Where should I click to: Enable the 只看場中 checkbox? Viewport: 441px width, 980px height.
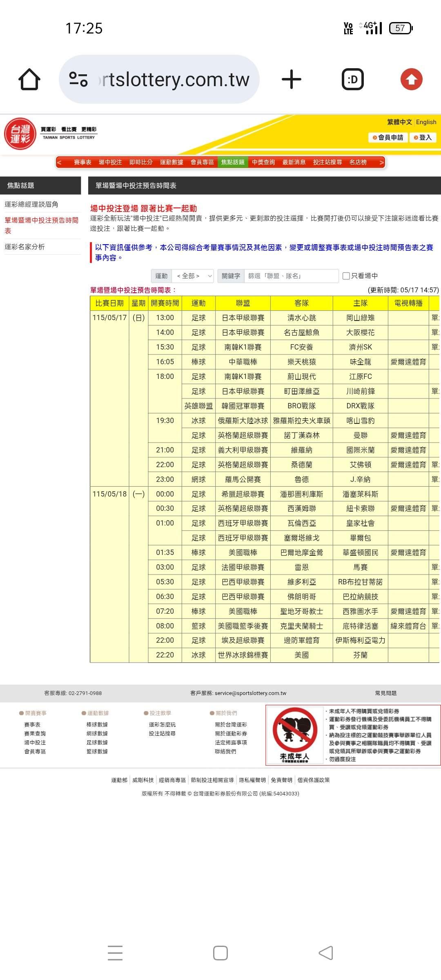(x=346, y=276)
